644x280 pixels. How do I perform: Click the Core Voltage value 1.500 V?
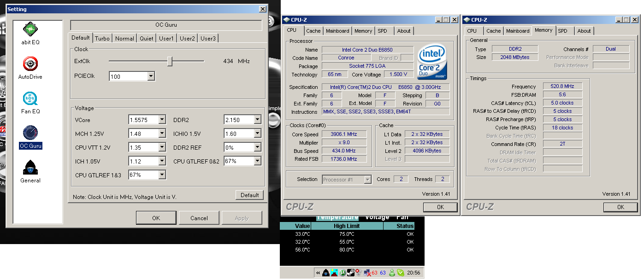point(398,74)
